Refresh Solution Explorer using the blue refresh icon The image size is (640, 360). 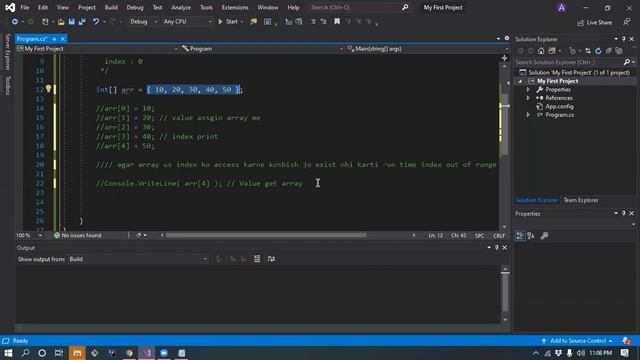coord(598,51)
